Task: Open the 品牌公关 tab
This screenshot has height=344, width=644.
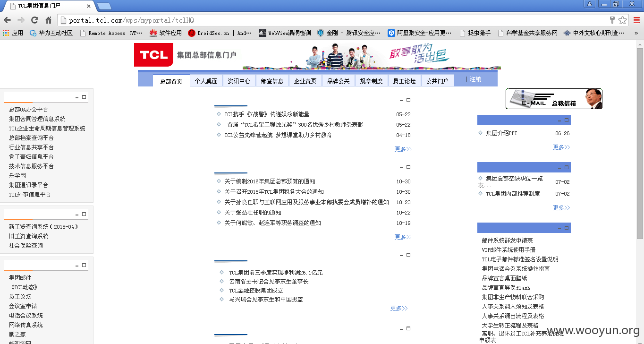Action: (x=339, y=81)
